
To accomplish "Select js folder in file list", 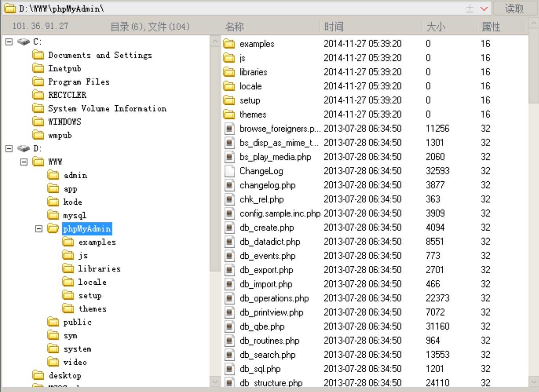I will [242, 58].
